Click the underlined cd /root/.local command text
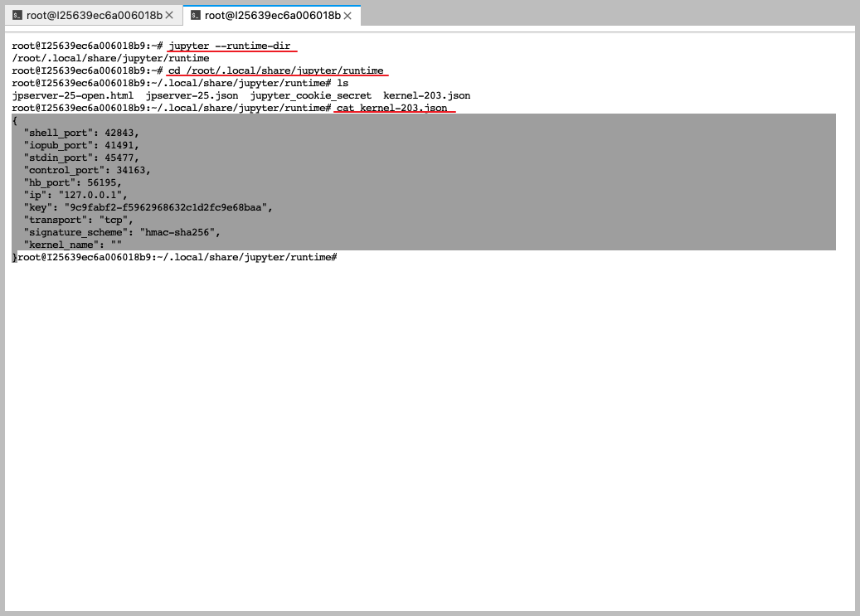This screenshot has height=616, width=860. coord(276,70)
